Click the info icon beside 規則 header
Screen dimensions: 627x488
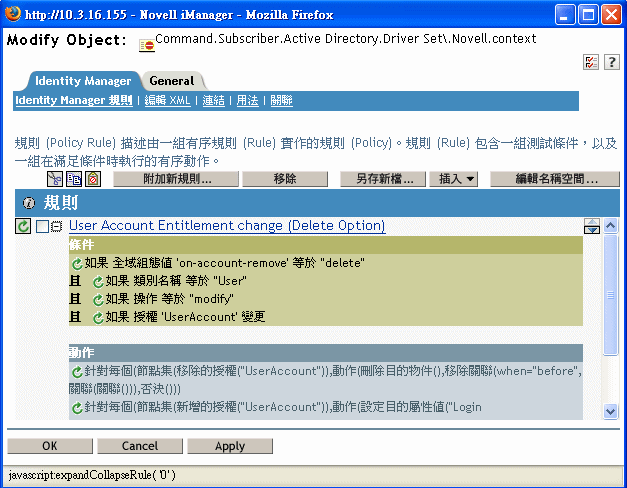pyautogui.click(x=29, y=203)
